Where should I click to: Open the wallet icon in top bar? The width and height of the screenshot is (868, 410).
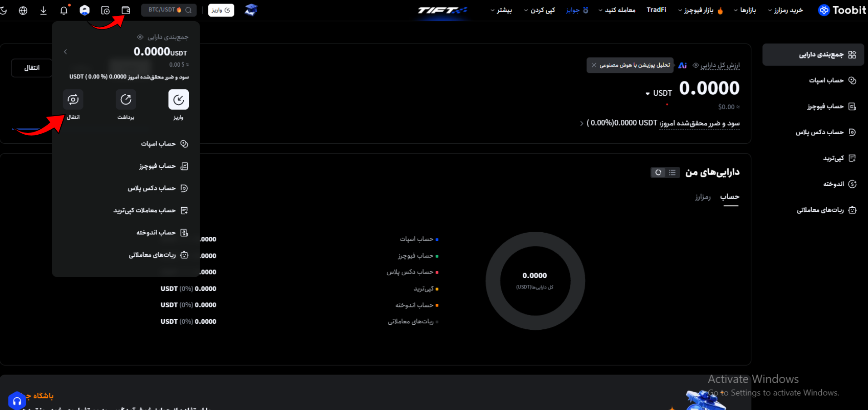(126, 10)
